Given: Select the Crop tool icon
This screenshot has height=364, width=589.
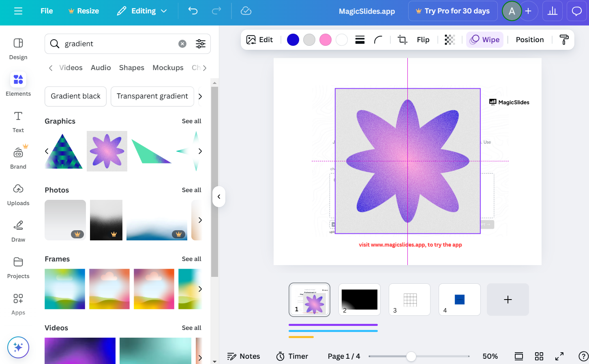Looking at the screenshot, I should click(x=402, y=40).
